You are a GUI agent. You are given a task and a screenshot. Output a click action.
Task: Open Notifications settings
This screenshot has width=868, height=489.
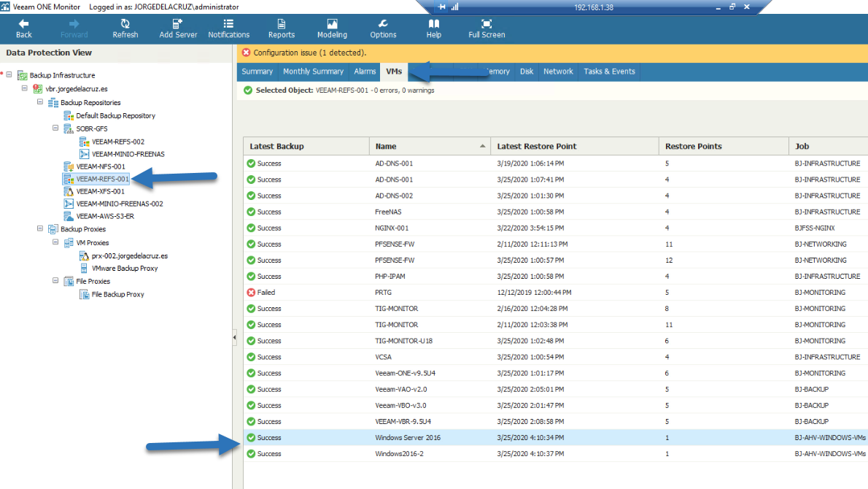coord(228,28)
